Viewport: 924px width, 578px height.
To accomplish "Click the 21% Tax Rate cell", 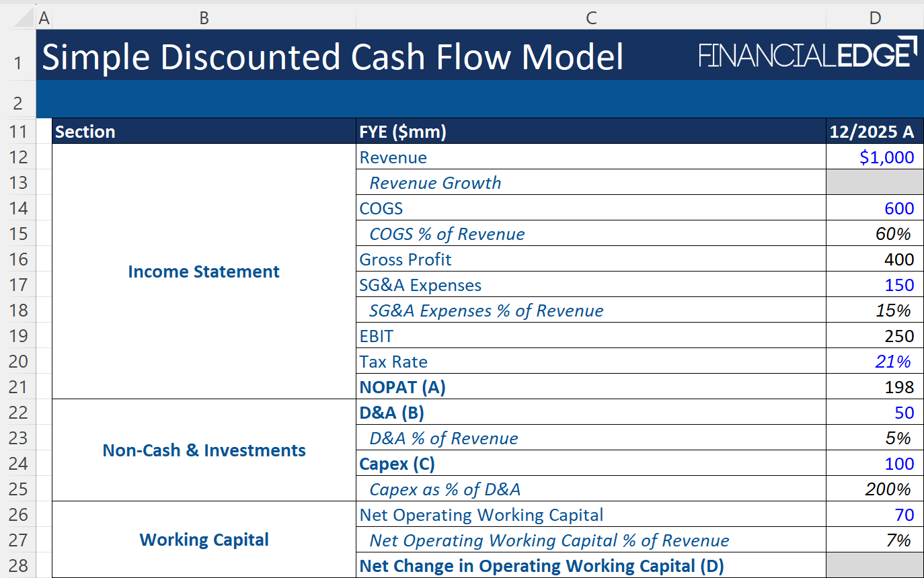I will [x=874, y=361].
